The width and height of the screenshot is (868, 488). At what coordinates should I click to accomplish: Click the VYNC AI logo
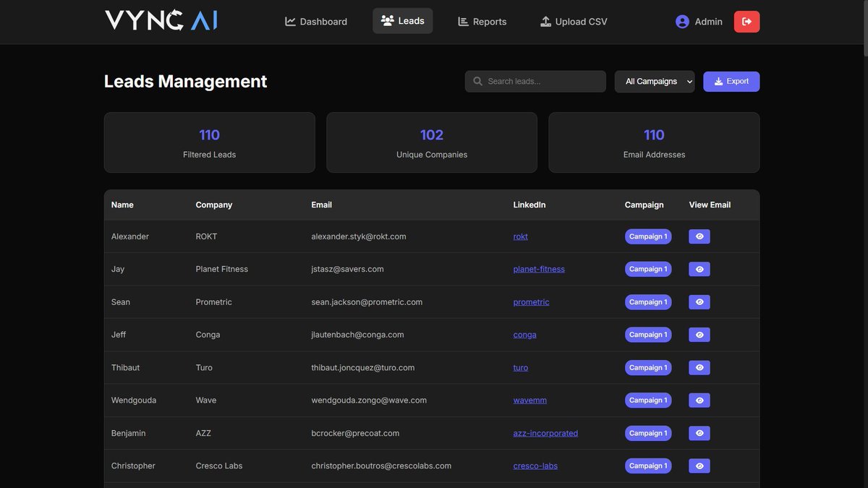[x=160, y=20]
